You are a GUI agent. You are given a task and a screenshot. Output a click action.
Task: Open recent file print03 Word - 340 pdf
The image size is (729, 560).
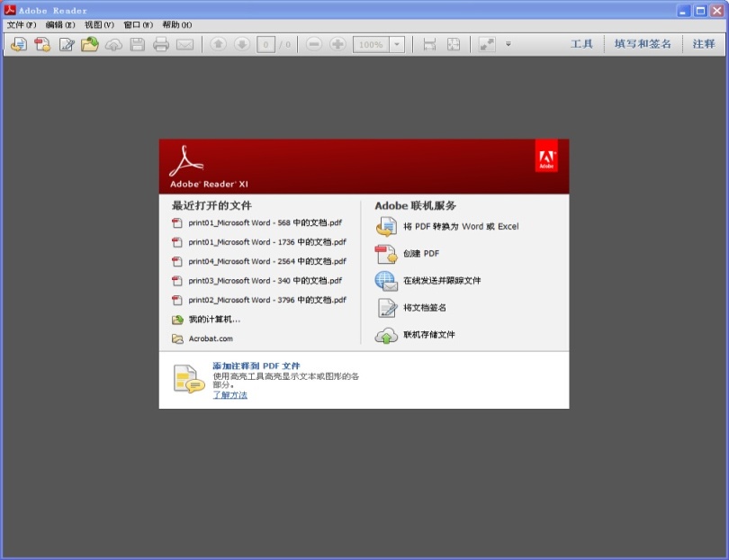pos(265,281)
